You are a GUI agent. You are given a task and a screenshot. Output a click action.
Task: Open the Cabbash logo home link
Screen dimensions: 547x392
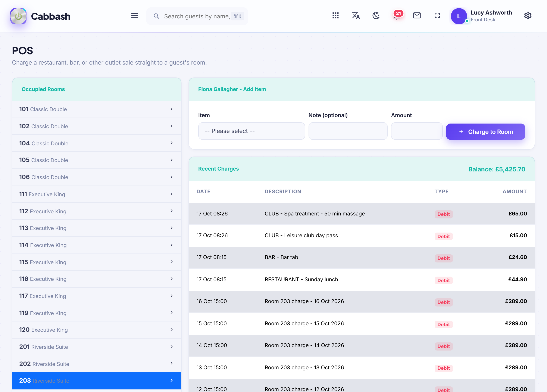point(40,16)
